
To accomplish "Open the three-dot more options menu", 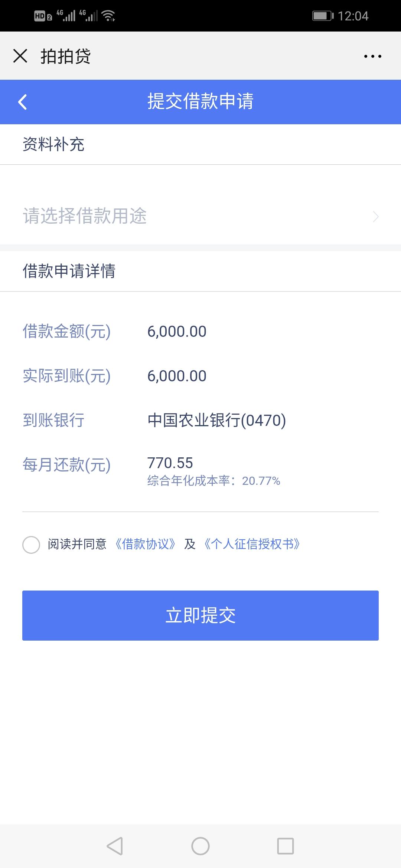I will 372,56.
